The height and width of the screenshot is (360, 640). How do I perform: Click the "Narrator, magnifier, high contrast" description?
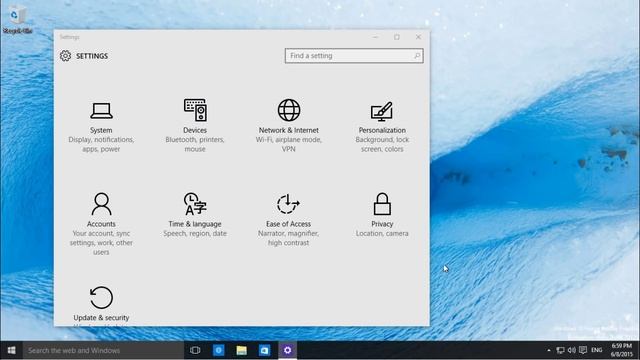tap(288, 238)
